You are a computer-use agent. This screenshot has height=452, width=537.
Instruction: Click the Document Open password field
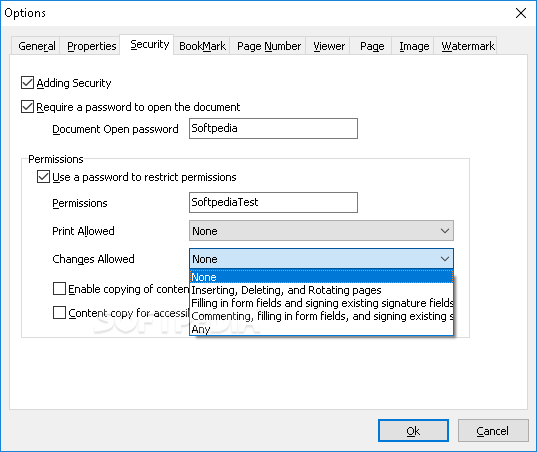(x=273, y=128)
